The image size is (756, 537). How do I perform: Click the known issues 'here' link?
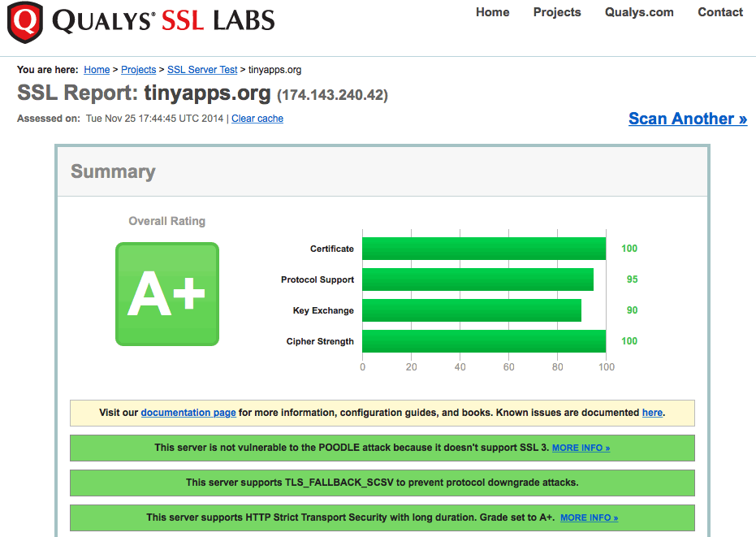coord(652,413)
